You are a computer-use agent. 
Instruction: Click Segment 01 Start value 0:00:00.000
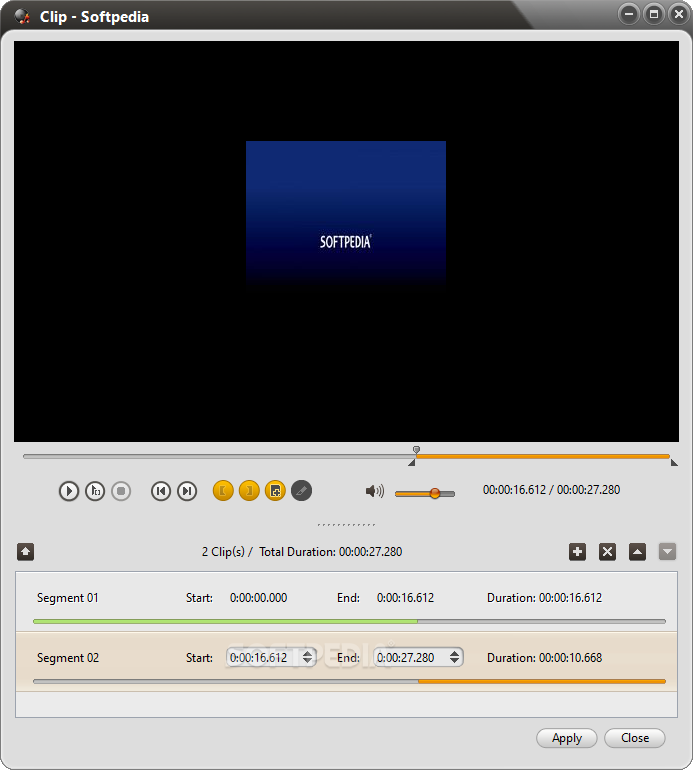click(x=258, y=598)
